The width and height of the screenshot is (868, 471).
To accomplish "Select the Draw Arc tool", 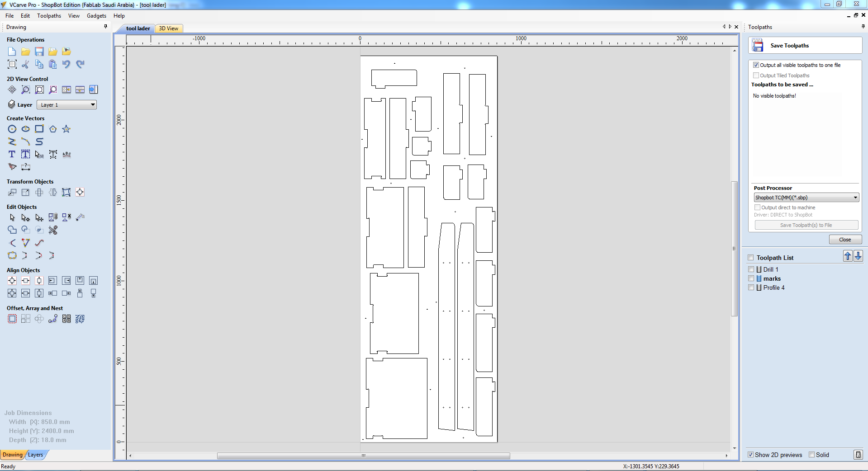I will click(26, 142).
